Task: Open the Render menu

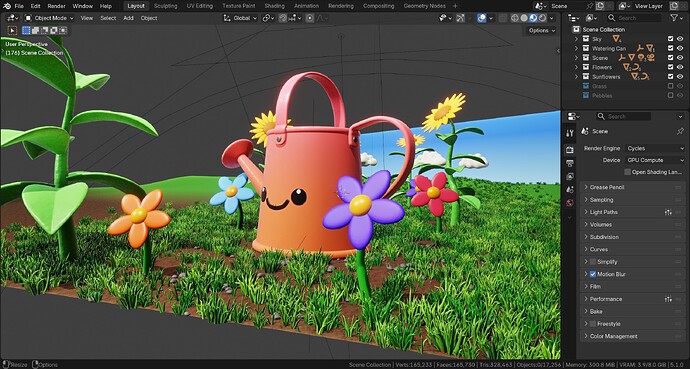Action: pos(56,6)
